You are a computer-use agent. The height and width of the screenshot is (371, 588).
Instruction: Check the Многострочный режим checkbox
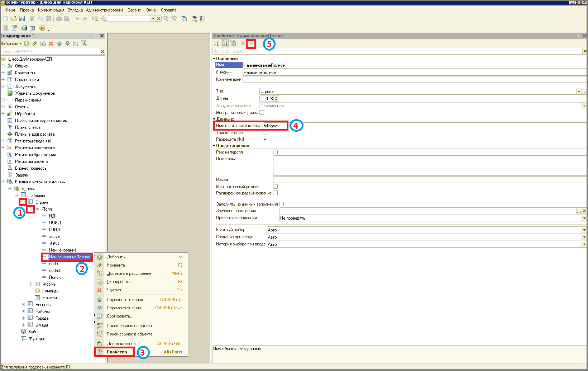pos(275,187)
